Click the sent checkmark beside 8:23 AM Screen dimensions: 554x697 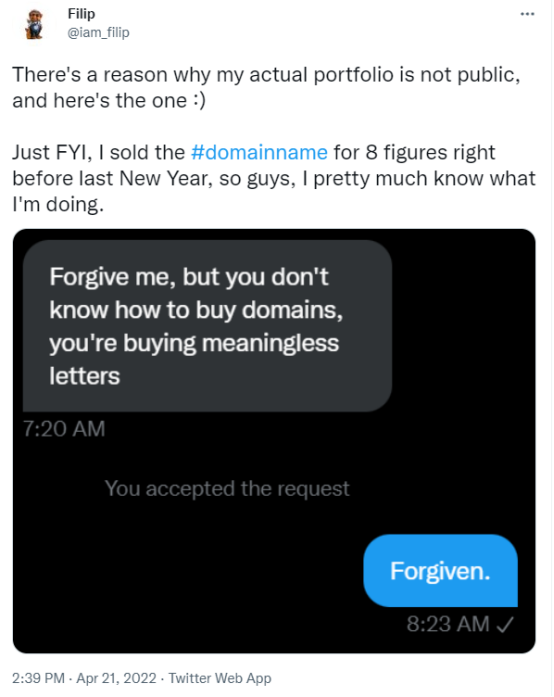click(x=505, y=625)
